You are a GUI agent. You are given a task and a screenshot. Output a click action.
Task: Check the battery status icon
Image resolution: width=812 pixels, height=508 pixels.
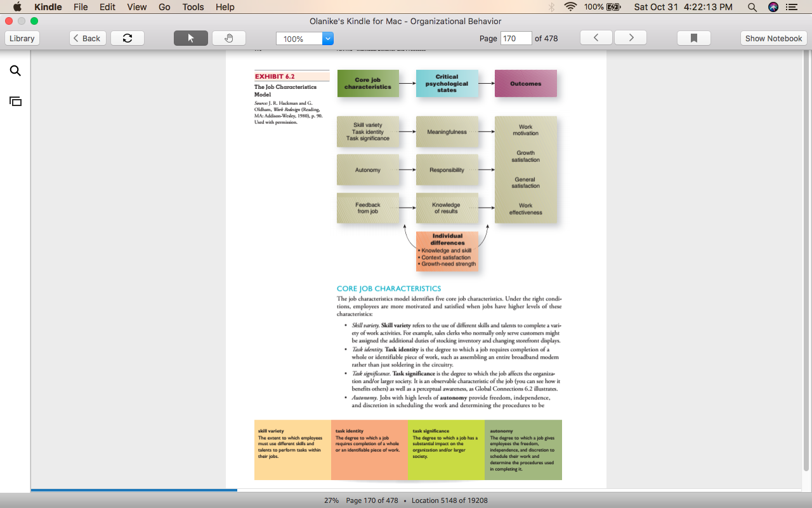coord(613,7)
